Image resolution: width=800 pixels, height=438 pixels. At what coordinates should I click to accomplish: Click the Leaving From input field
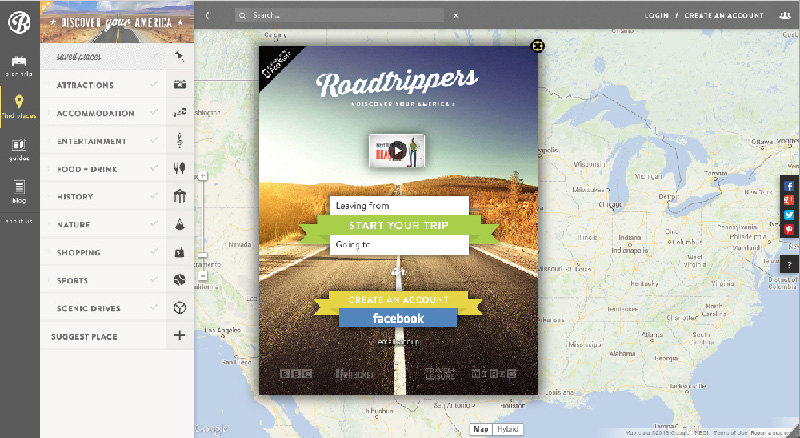pyautogui.click(x=400, y=205)
